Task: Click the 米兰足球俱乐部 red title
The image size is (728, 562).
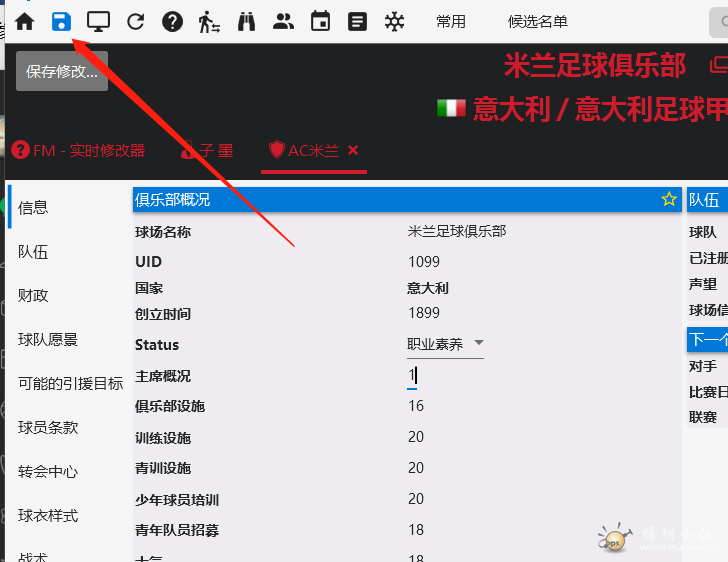Action: (595, 65)
